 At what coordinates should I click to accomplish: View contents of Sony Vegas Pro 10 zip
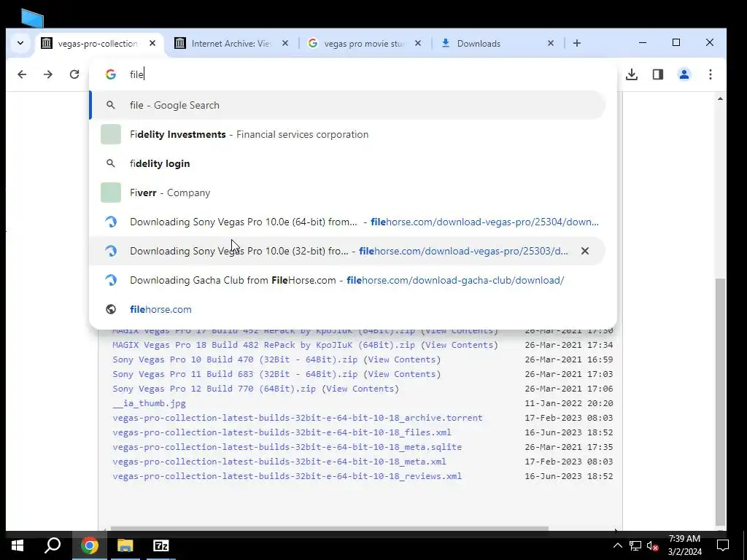[402, 359]
